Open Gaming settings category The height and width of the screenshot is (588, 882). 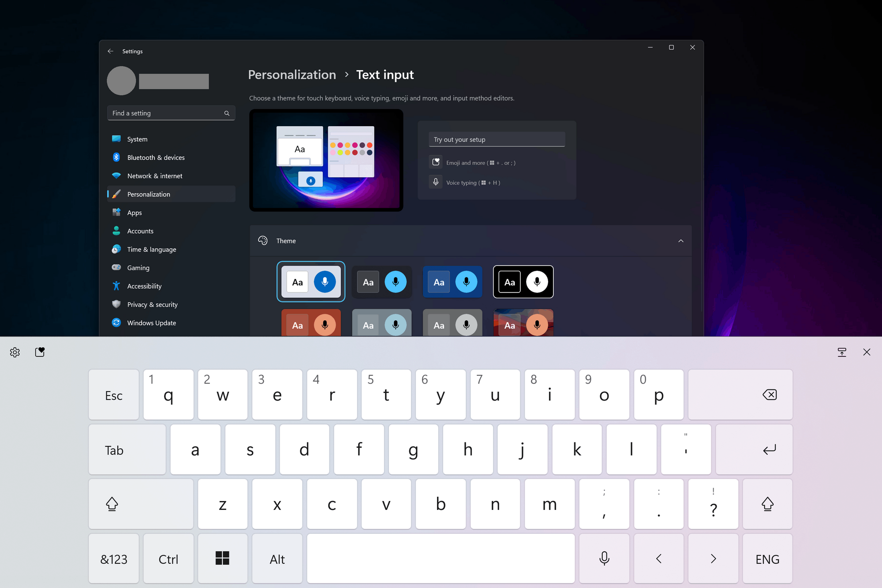pos(171,268)
